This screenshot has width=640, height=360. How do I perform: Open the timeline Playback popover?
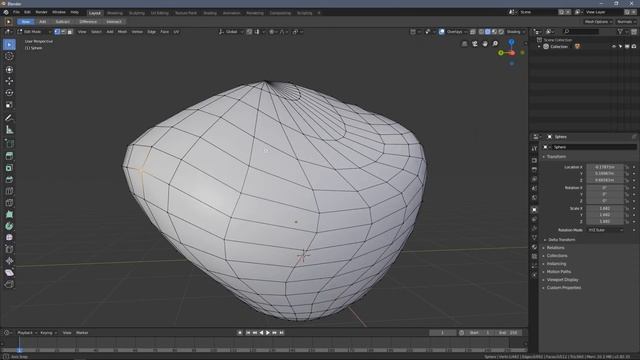pyautogui.click(x=27, y=333)
